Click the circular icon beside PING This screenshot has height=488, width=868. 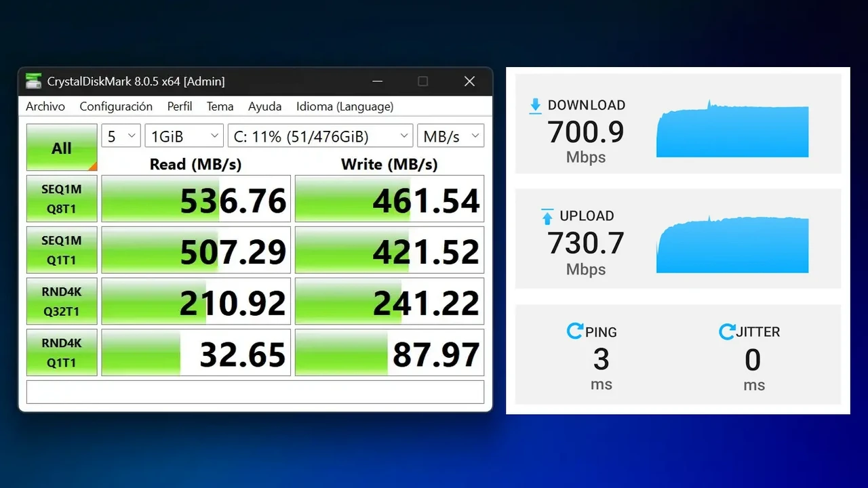(x=574, y=331)
